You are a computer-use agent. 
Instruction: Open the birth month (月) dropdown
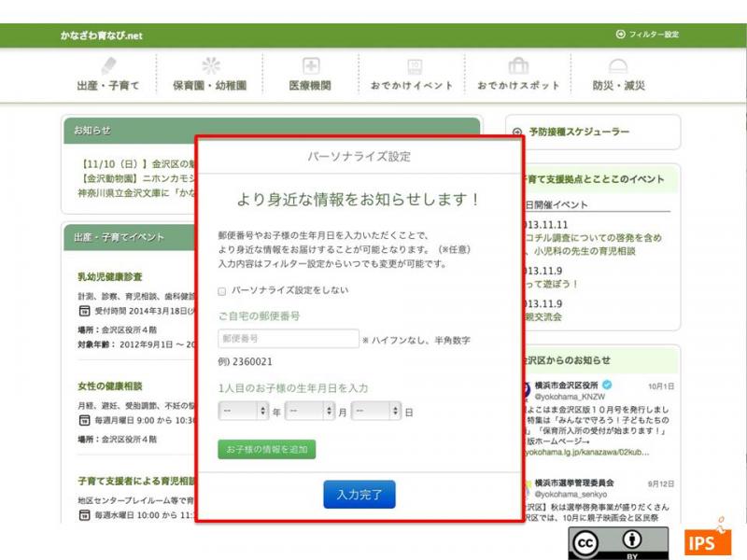309,411
